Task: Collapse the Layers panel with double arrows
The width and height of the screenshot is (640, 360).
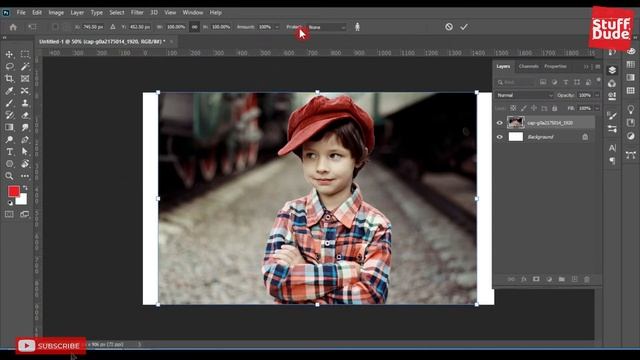Action: 586,67
